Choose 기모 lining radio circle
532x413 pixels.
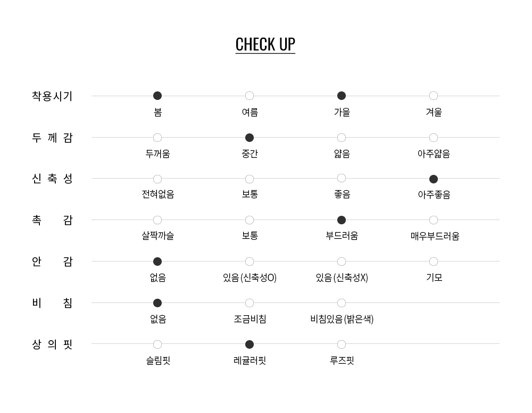point(434,262)
